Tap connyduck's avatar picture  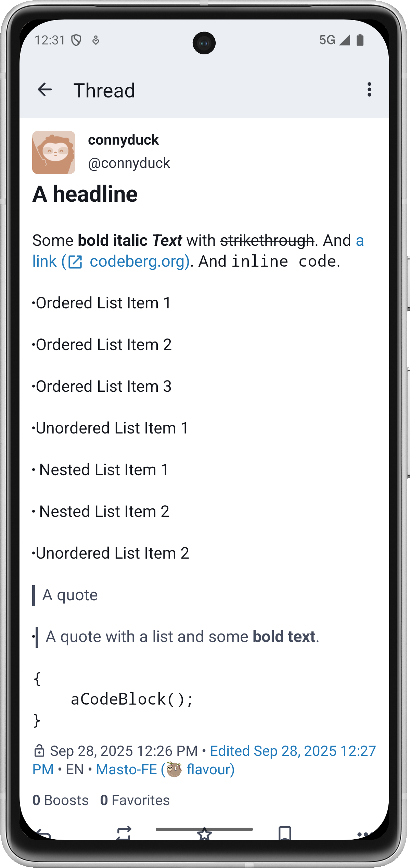point(54,152)
